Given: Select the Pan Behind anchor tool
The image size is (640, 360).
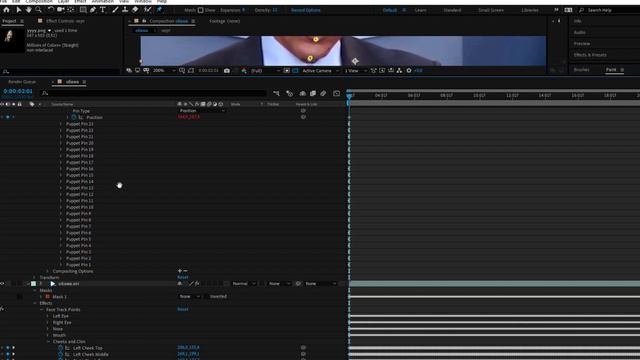Looking at the screenshot, I should tap(71, 10).
